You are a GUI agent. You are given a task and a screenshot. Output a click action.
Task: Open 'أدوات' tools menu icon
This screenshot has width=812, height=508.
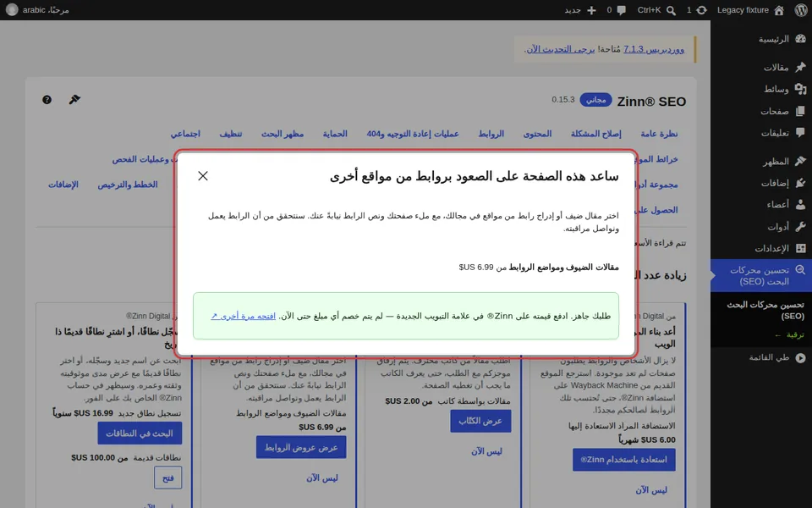(801, 227)
